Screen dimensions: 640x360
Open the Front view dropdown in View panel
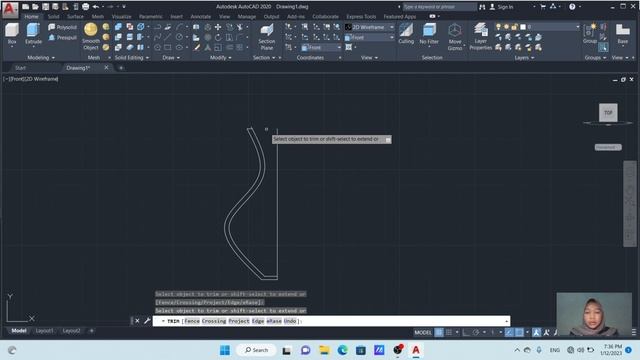click(369, 37)
